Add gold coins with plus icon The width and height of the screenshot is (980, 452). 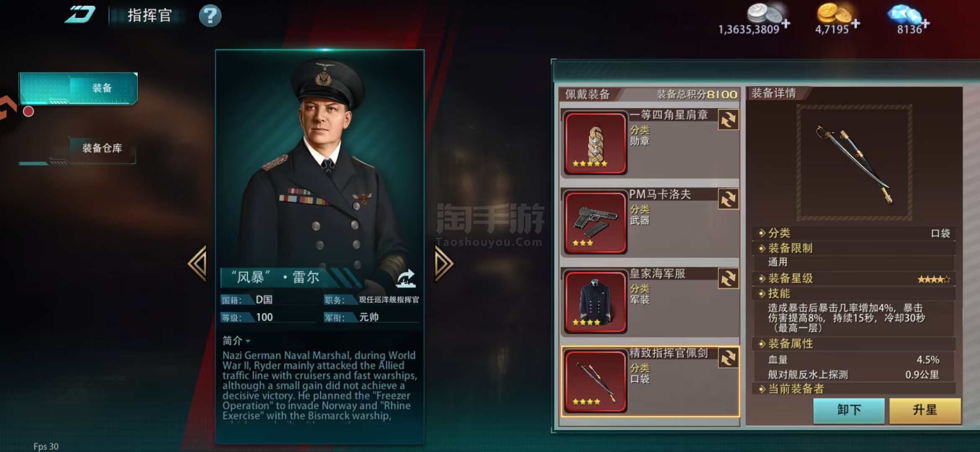click(x=856, y=23)
